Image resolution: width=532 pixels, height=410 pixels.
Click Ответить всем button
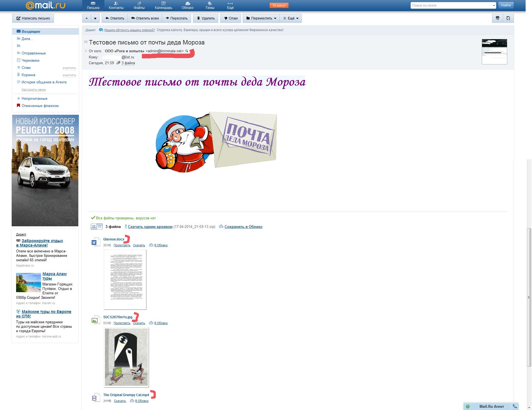145,18
